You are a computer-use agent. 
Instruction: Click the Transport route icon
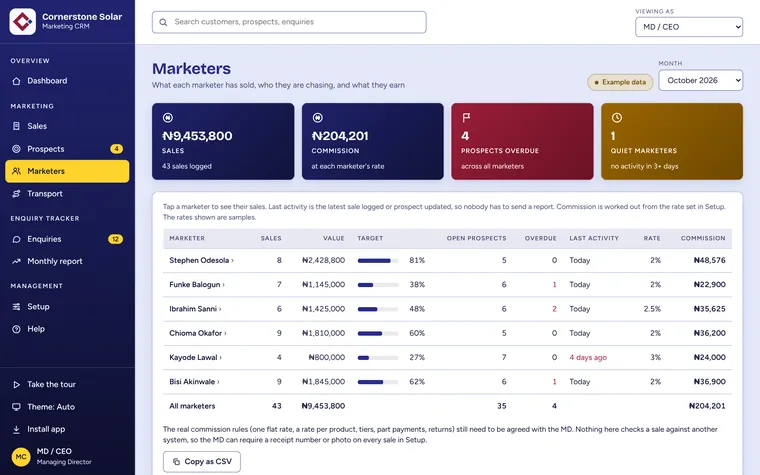pos(16,194)
